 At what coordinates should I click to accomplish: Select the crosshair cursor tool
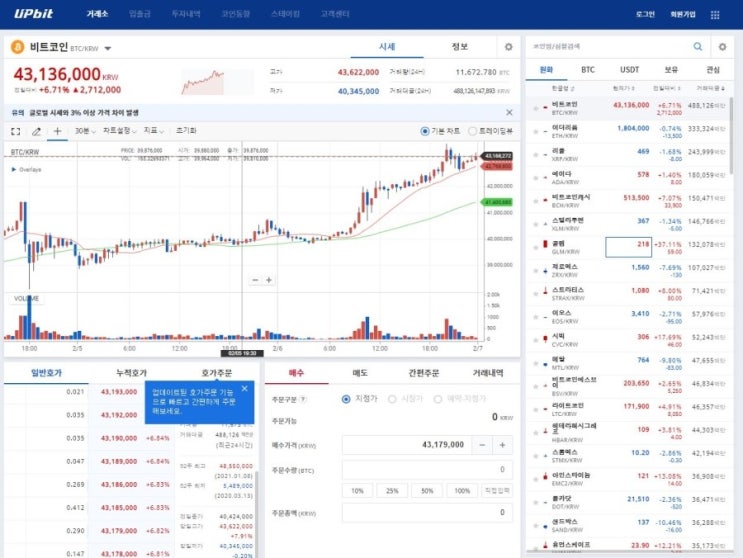coord(57,131)
